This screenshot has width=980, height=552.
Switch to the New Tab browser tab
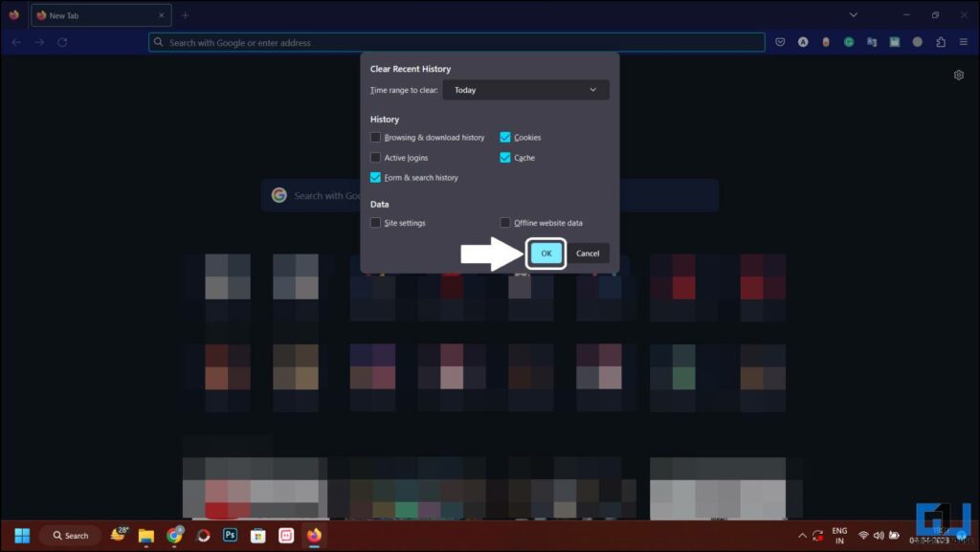coord(96,15)
